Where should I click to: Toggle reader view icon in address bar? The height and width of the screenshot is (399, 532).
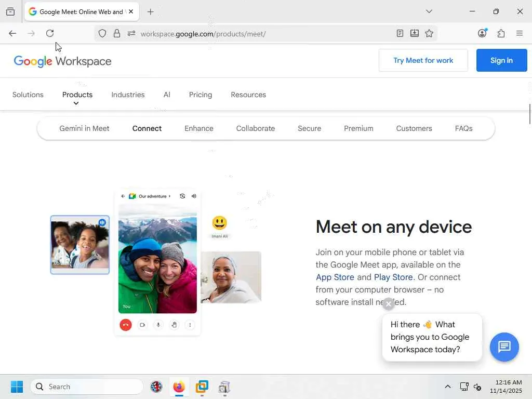400,33
